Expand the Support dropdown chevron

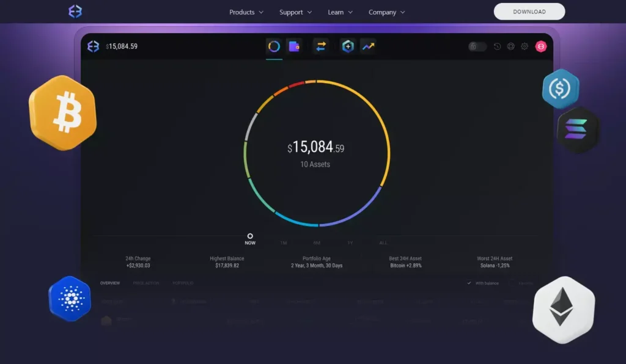coord(309,12)
